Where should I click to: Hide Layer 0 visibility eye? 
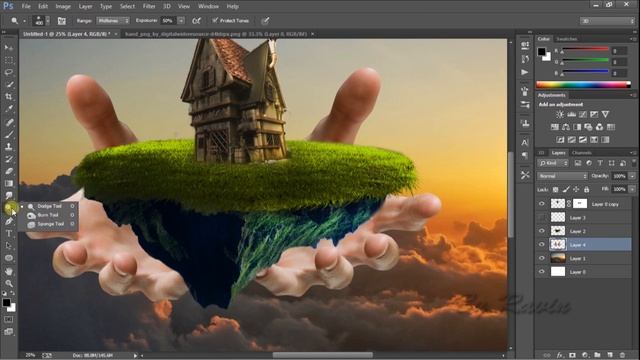coord(542,271)
